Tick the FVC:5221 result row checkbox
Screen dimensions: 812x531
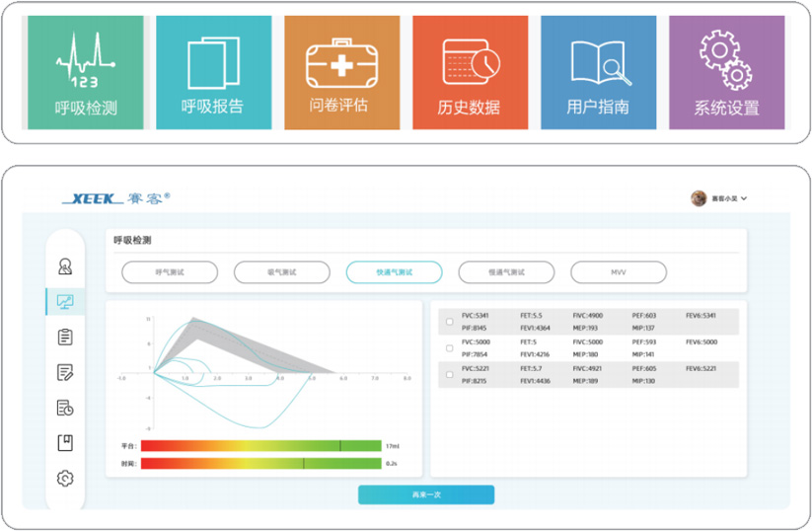tap(450, 375)
